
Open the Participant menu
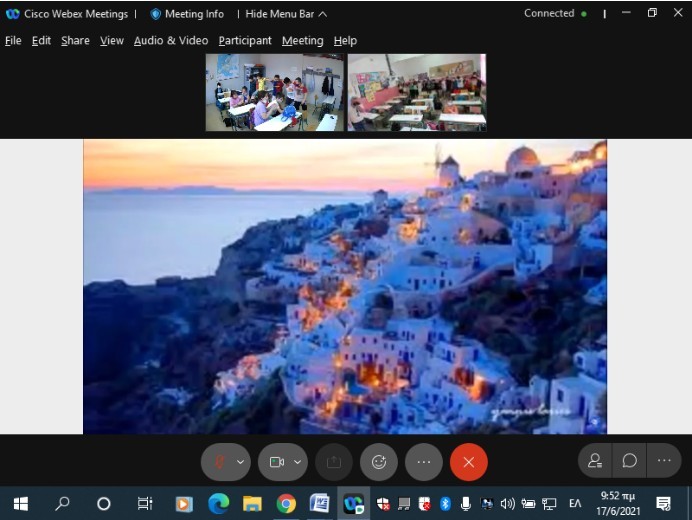[x=245, y=41]
